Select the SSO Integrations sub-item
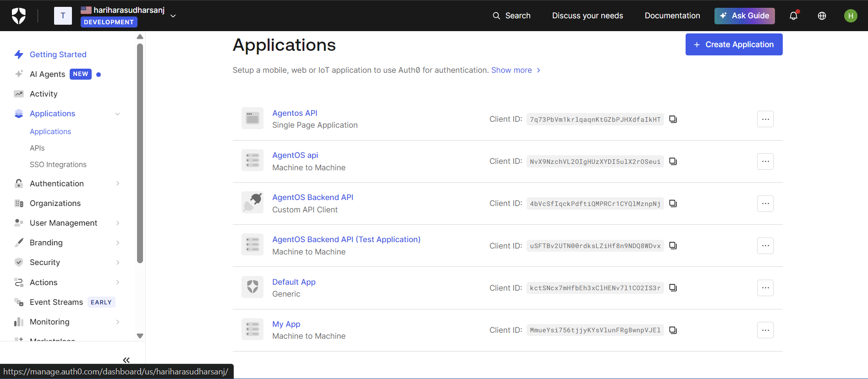Viewport: 868px width, 379px height. 58,164
